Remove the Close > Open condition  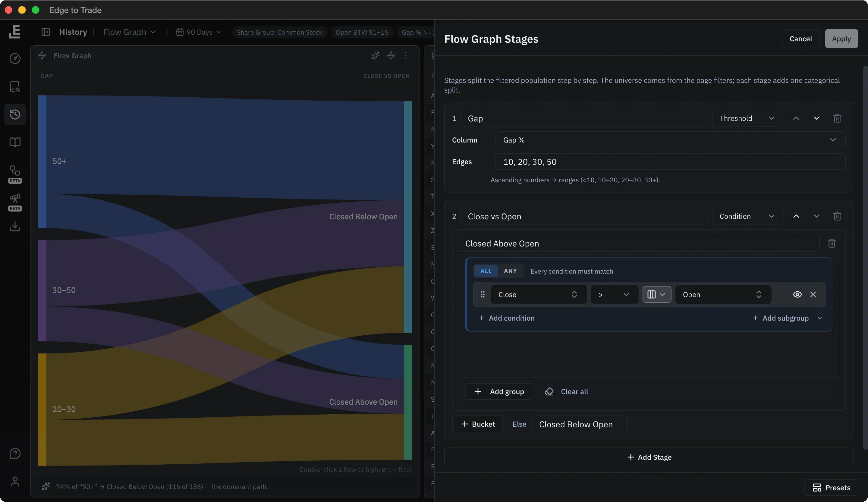(813, 294)
